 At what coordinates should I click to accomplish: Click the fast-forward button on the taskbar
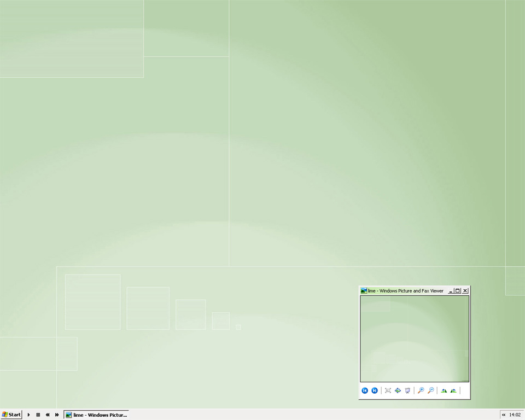point(57,415)
